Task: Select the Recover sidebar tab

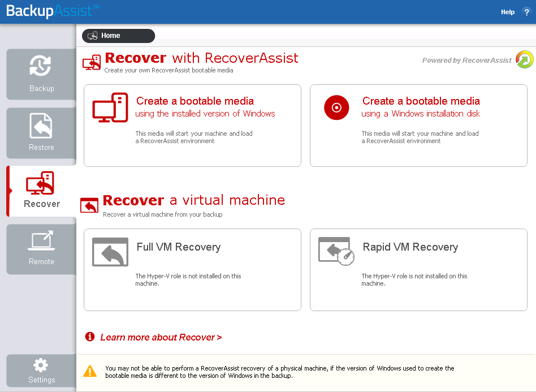Action: 41,191
